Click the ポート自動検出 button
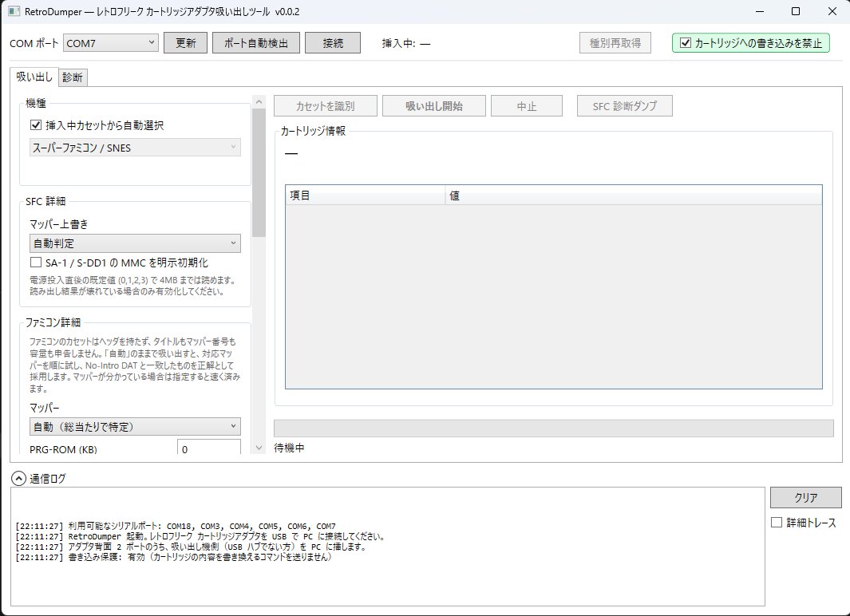Image resolution: width=850 pixels, height=616 pixels. tap(256, 43)
